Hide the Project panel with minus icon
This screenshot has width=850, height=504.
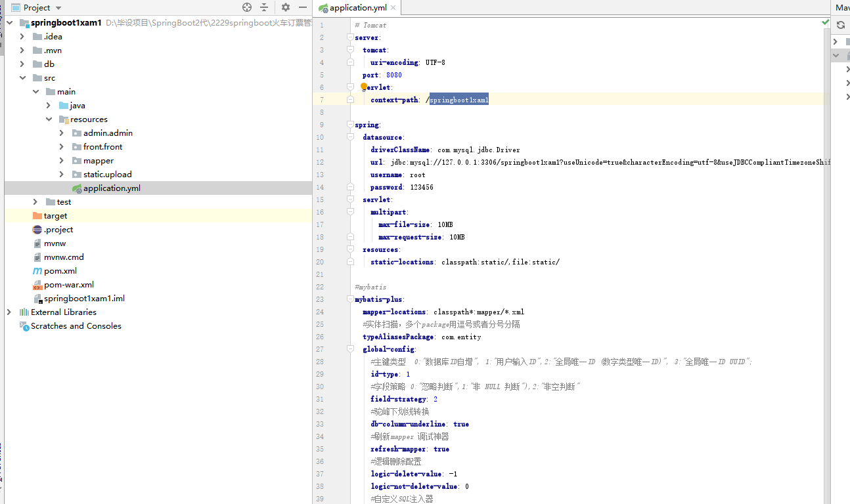[x=302, y=7]
